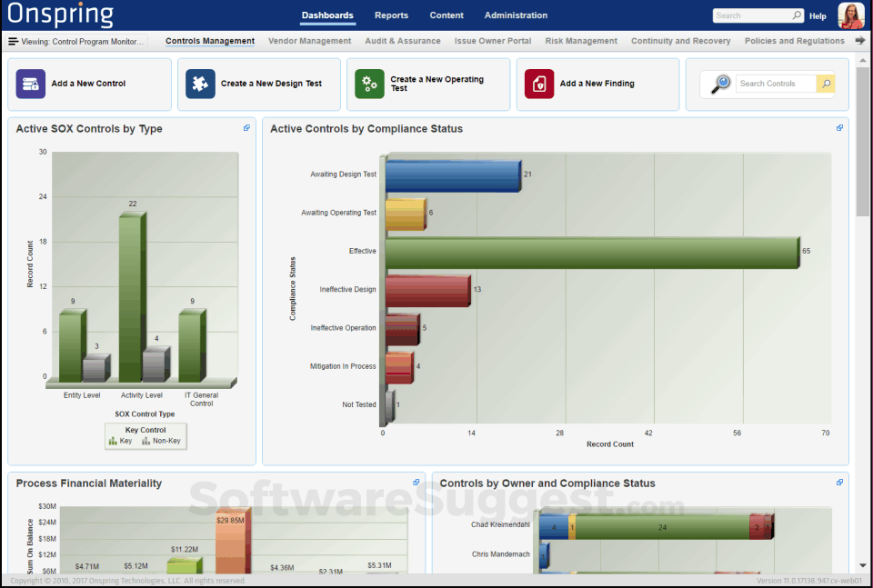Open the Viewing Control Program Monitor dropdown
Viewport: 873px width, 588px height.
tap(77, 41)
